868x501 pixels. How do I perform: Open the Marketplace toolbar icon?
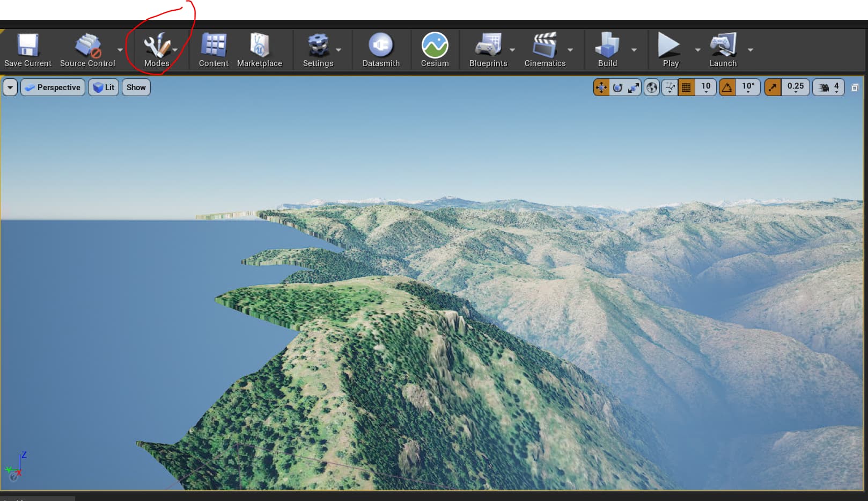(259, 45)
